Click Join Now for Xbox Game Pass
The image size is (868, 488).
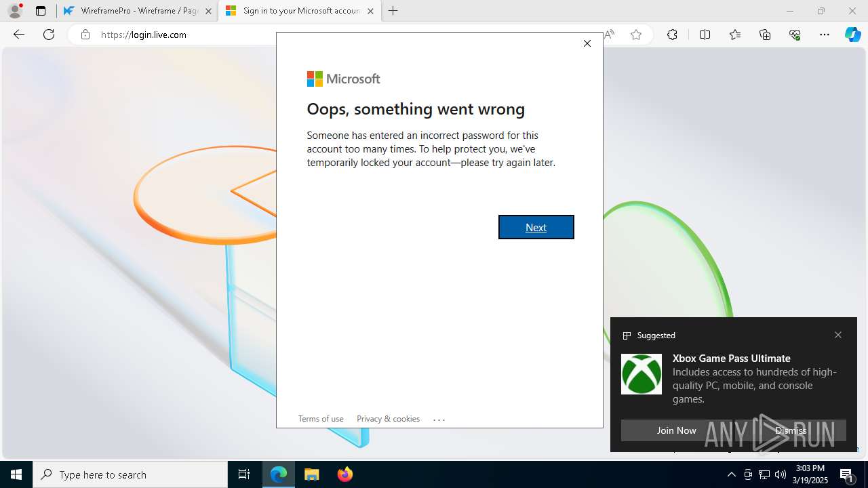pos(676,430)
